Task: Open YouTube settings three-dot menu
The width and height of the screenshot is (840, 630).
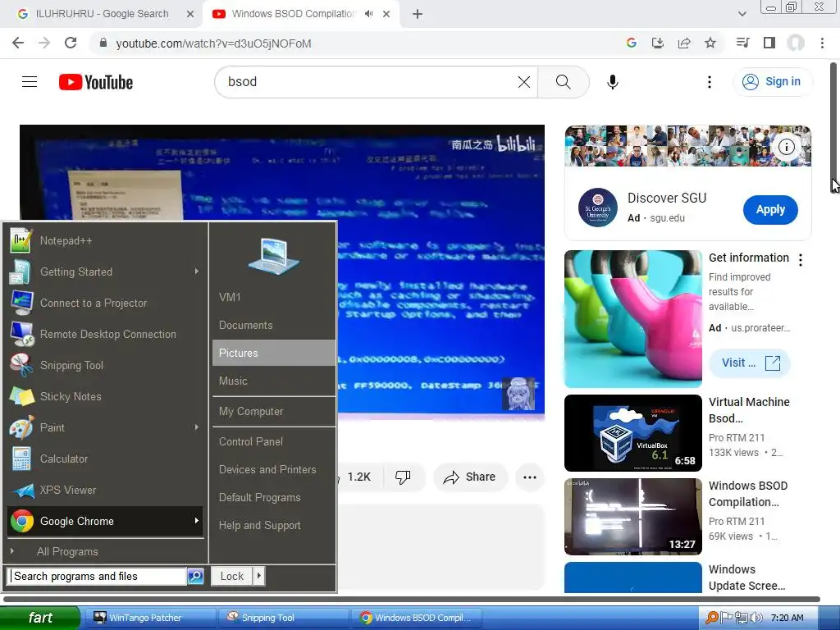Action: click(710, 82)
